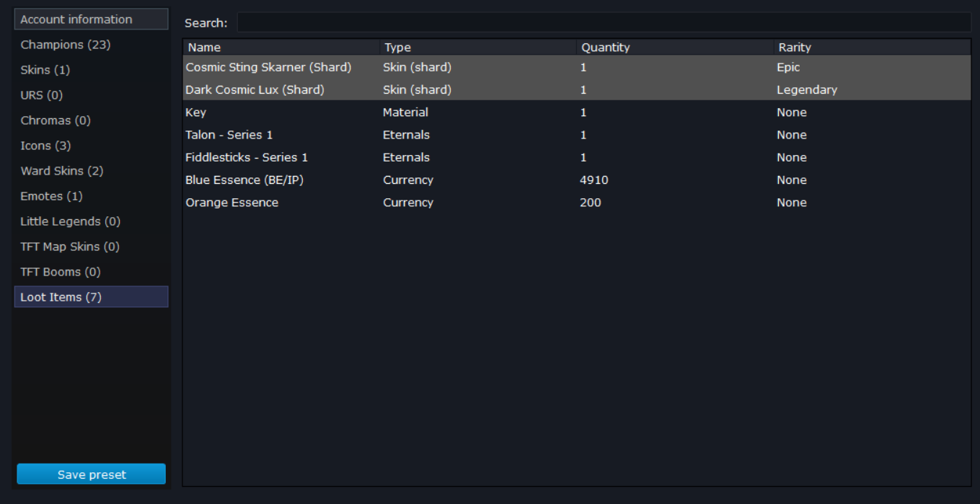Click the Save preset button
The height and width of the screenshot is (504, 980).
click(92, 474)
